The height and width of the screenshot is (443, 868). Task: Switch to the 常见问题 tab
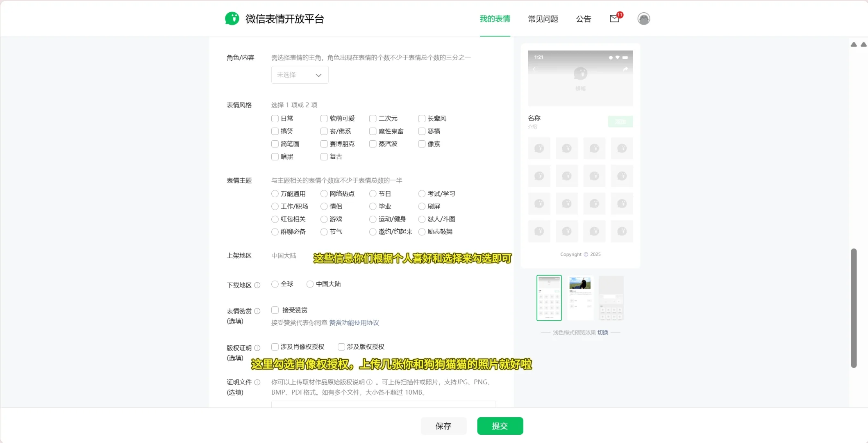pyautogui.click(x=543, y=19)
